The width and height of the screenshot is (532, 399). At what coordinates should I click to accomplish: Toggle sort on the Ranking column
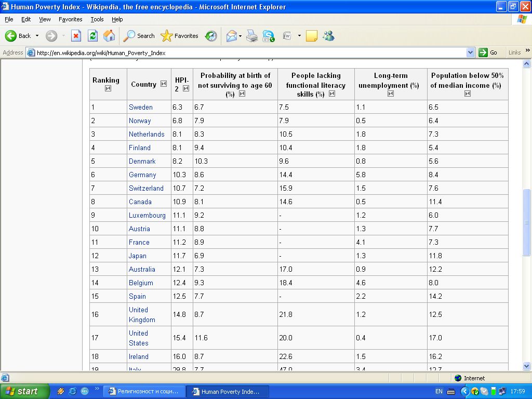(x=108, y=89)
